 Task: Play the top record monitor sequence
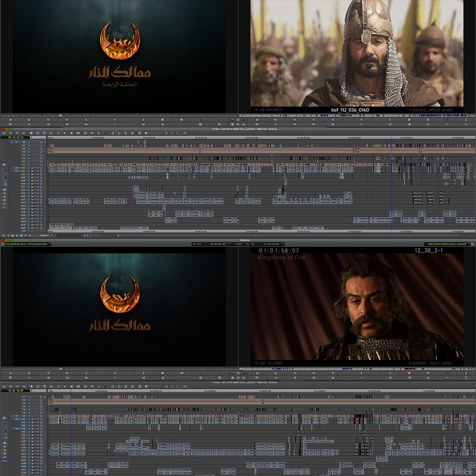[x=361, y=120]
